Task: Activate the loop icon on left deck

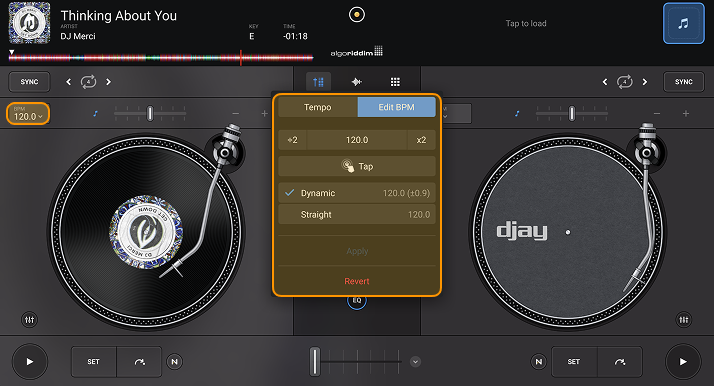Action: click(x=88, y=82)
